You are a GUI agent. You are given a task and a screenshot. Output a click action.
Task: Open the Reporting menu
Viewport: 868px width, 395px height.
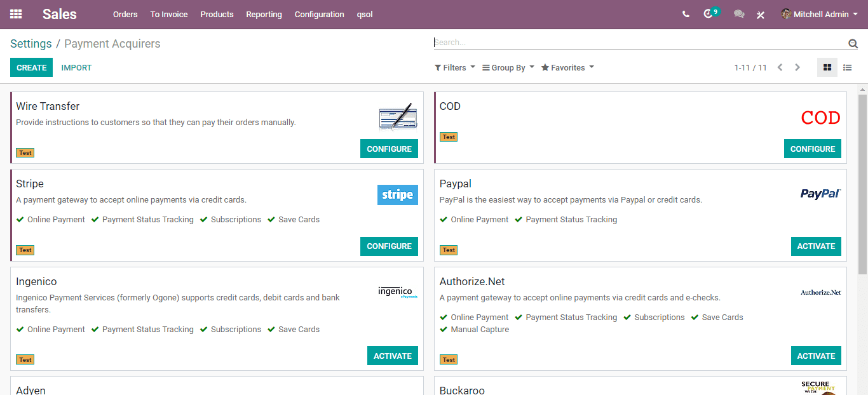[264, 14]
